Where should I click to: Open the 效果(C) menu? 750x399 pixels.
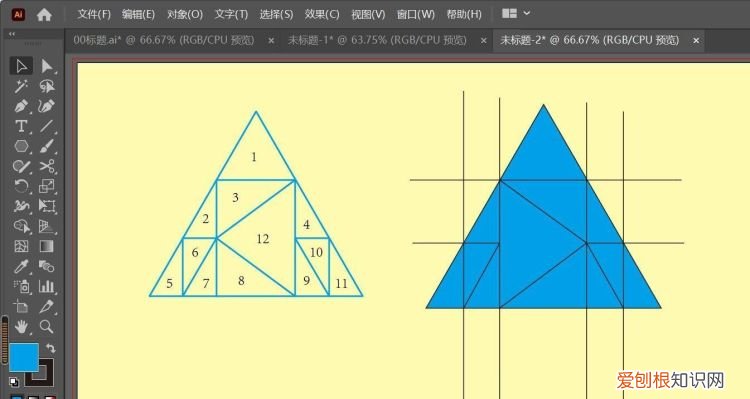tap(322, 14)
